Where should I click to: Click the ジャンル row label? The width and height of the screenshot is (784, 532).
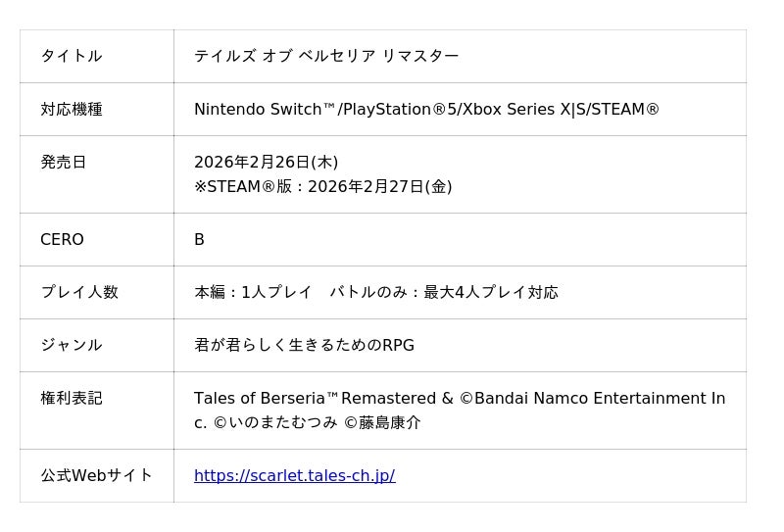(71, 345)
